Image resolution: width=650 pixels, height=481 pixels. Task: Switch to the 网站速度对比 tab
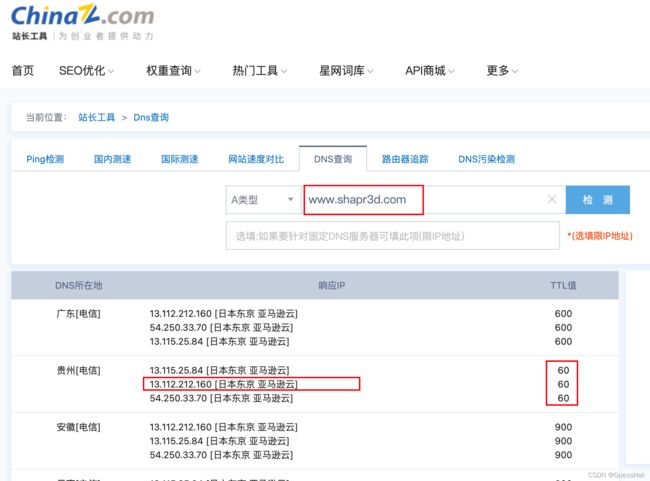[256, 159]
